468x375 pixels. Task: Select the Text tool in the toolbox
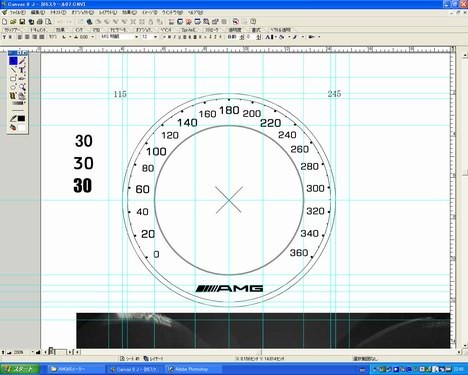pos(22,70)
